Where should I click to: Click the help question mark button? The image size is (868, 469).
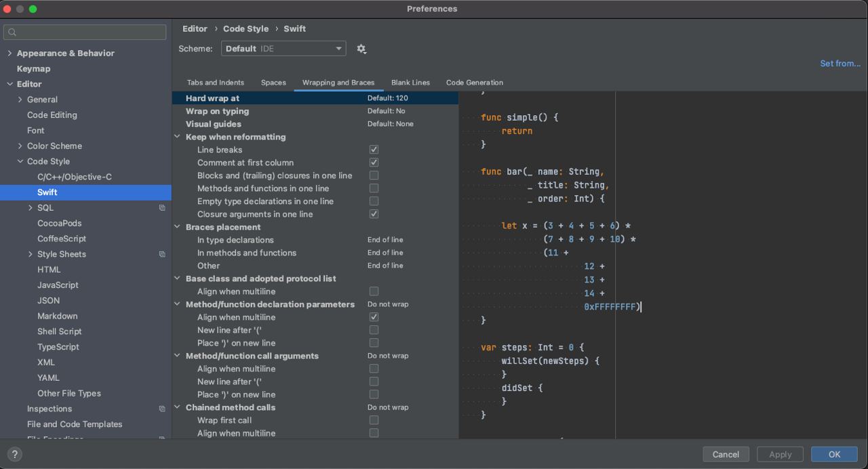[14, 455]
